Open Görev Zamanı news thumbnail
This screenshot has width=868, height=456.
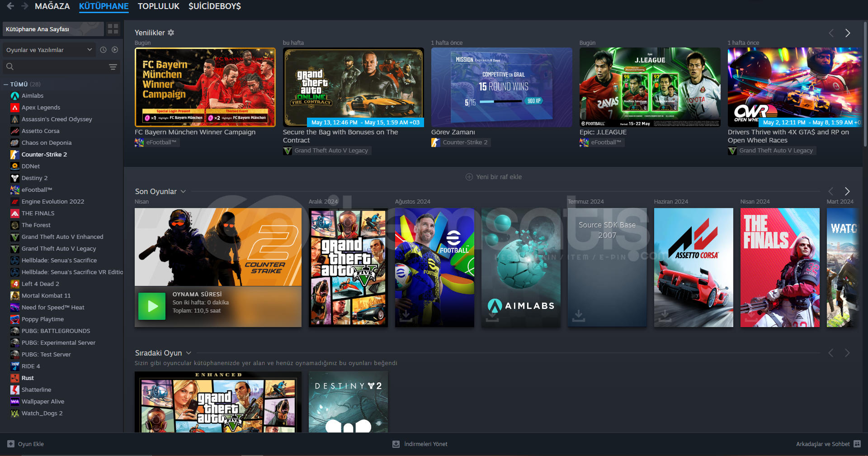click(502, 87)
